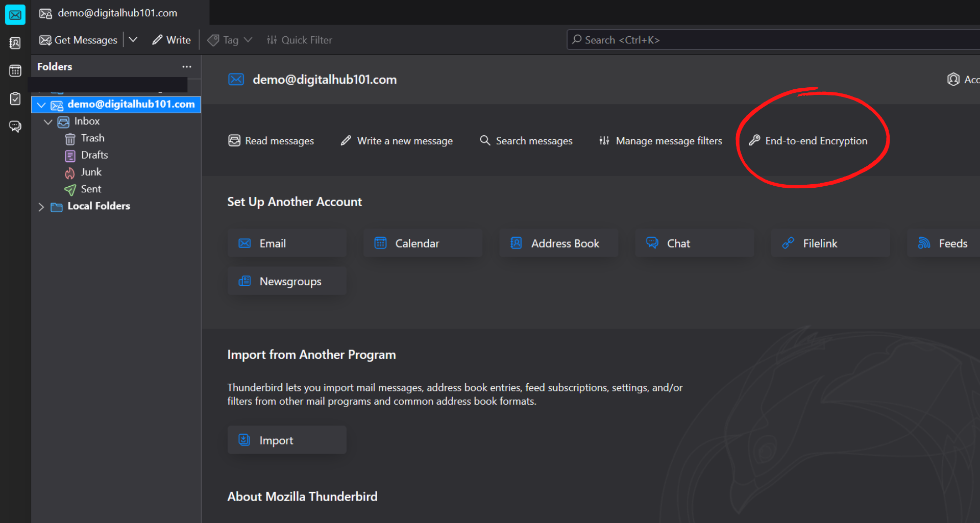This screenshot has height=523, width=980.
Task: Click the Get Messages button
Action: point(78,40)
